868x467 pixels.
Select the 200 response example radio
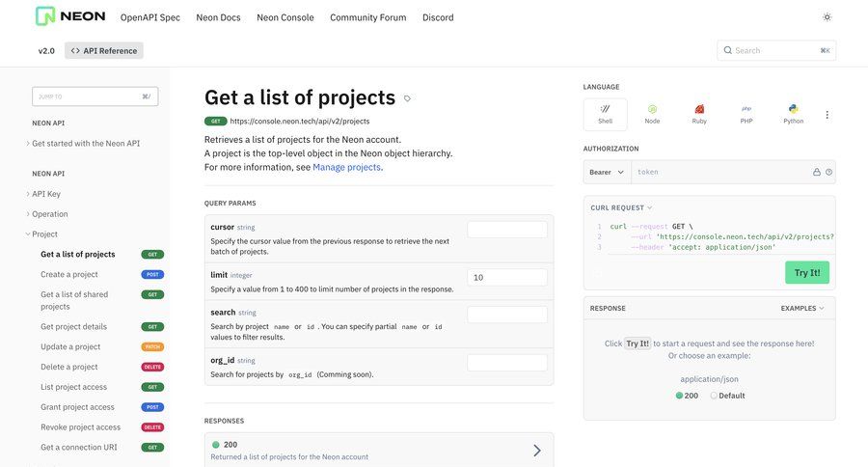[x=680, y=396]
